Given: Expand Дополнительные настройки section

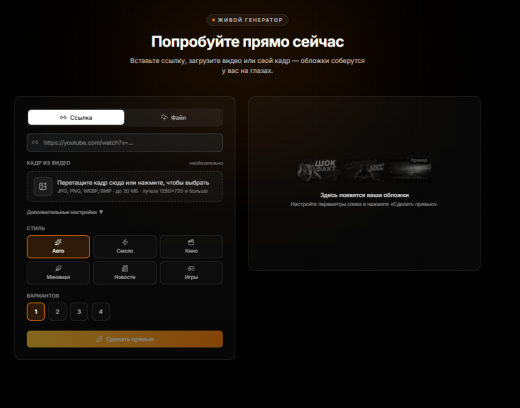Looking at the screenshot, I should click(x=65, y=212).
